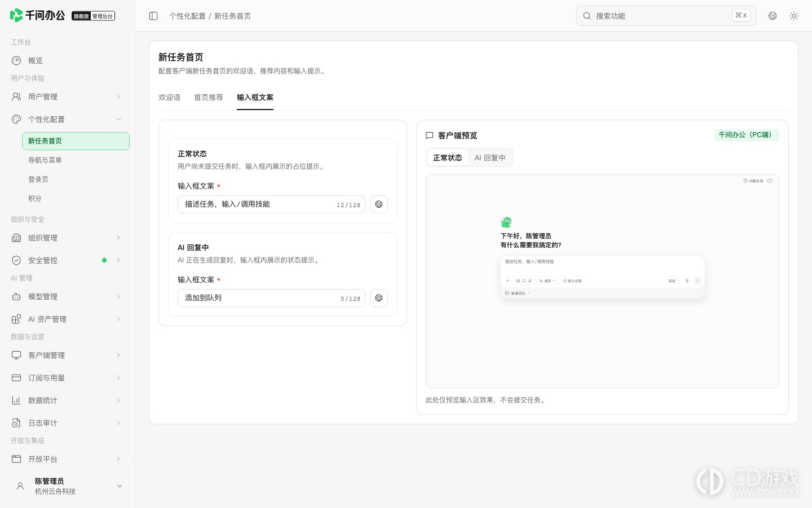The image size is (812, 508).
Task: Expand 组织管理 menu
Action: (x=68, y=238)
